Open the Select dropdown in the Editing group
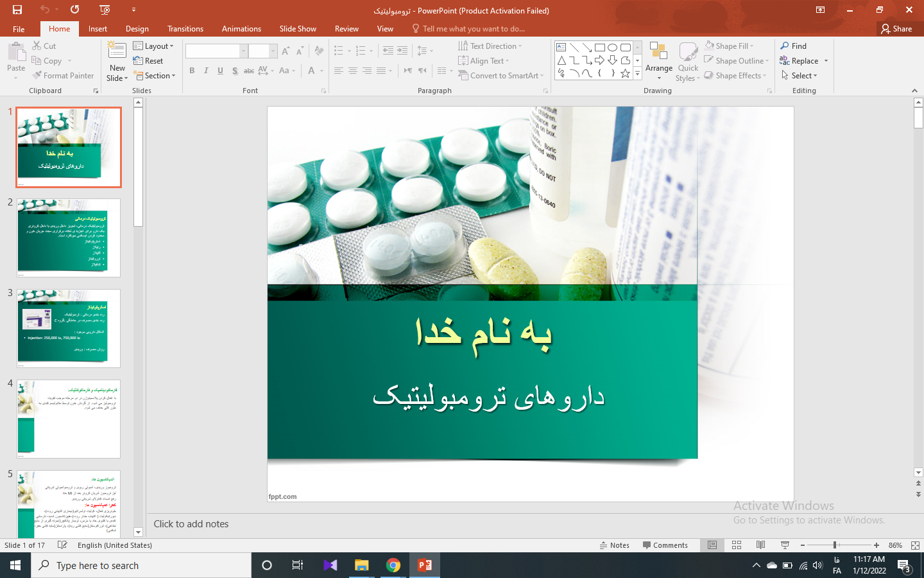This screenshot has height=578, width=924. [800, 76]
